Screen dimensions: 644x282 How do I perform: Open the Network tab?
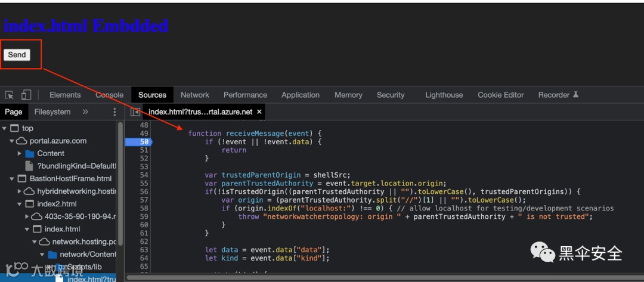click(194, 95)
